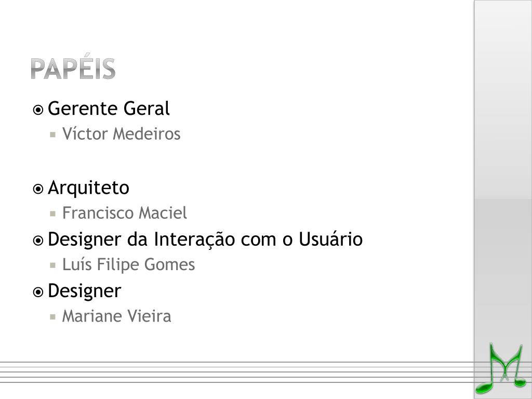Viewport: 532px width, 399px height.
Task: Click the name Mariane Vieira
Action: point(116,316)
